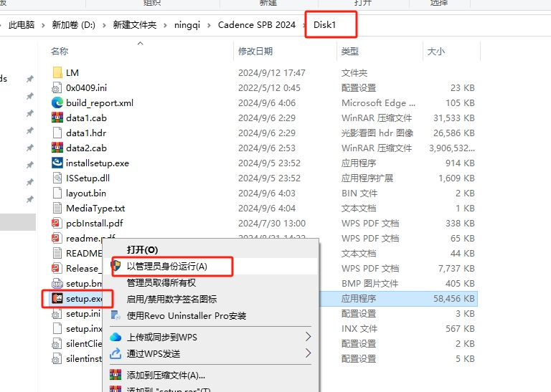
Task: Go to 新建文件夹 breadcrumb
Action: (135, 25)
